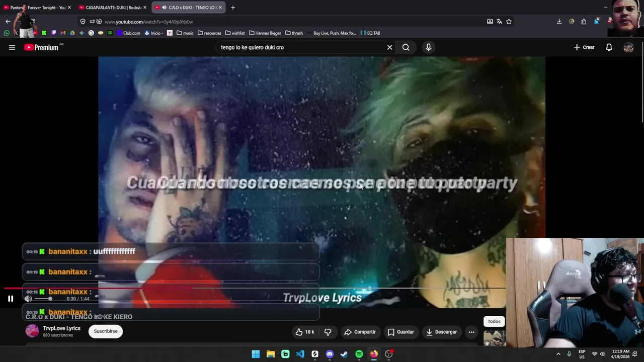644x362 pixels.
Task: Open the Google bookmark icon
Action: pos(91,33)
